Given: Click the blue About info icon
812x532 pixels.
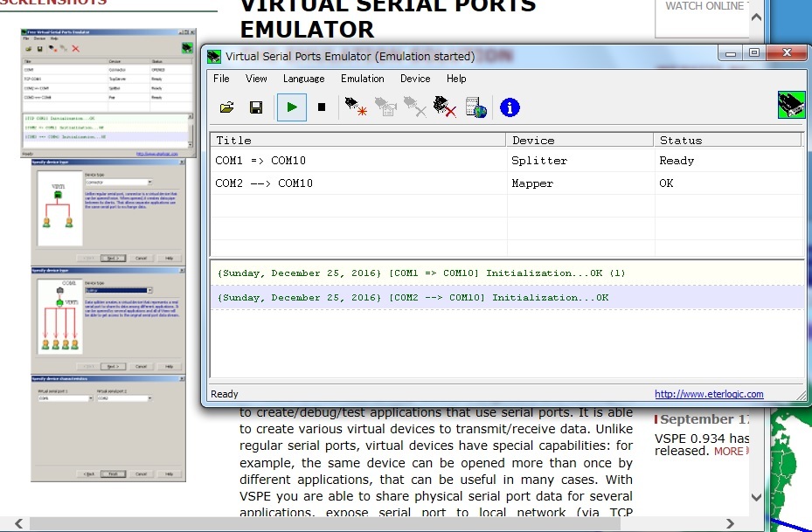Looking at the screenshot, I should pos(510,107).
